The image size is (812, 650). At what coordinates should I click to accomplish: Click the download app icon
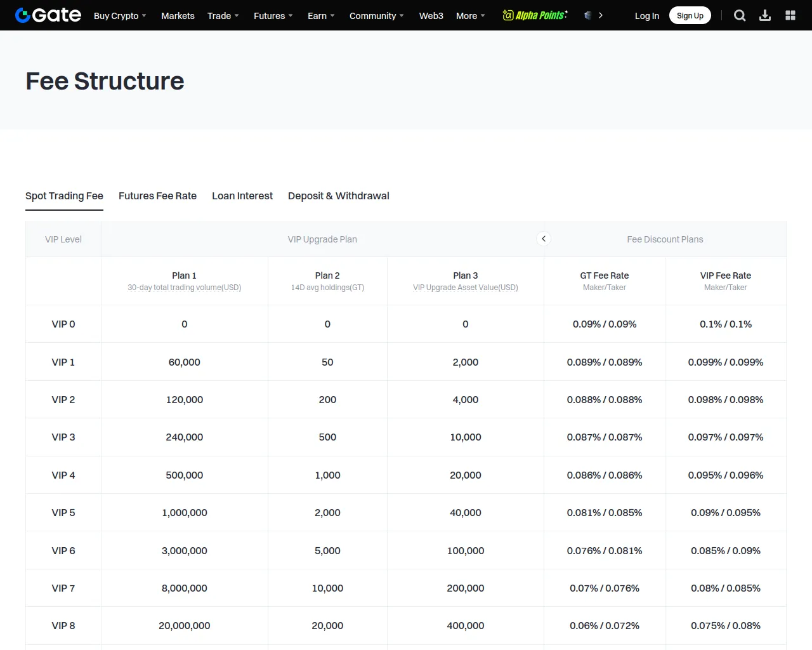(765, 15)
